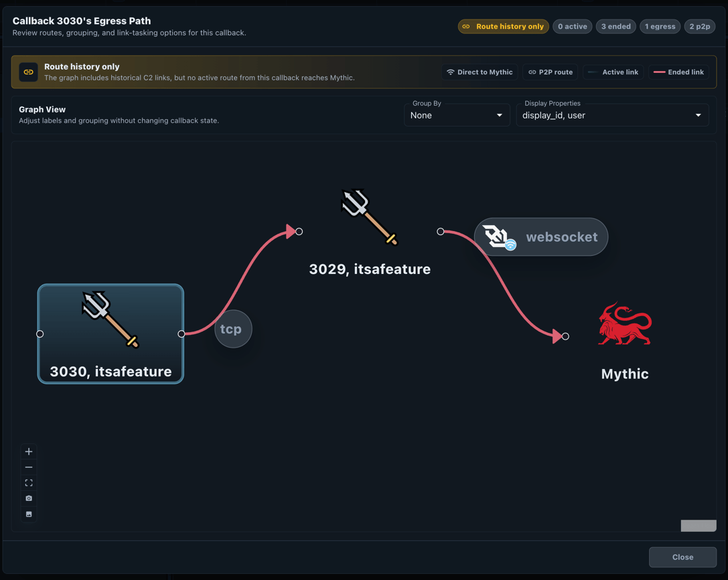Click the P2P route legend item

click(550, 72)
